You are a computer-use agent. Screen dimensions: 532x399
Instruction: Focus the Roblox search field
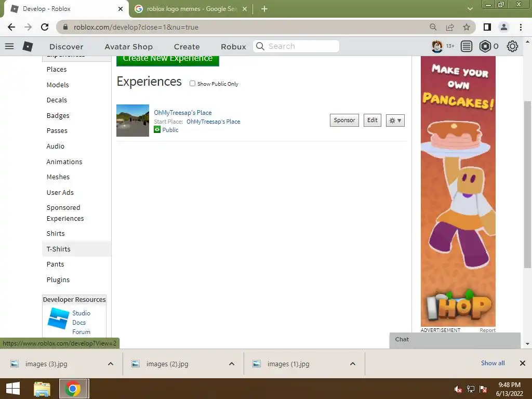point(296,46)
